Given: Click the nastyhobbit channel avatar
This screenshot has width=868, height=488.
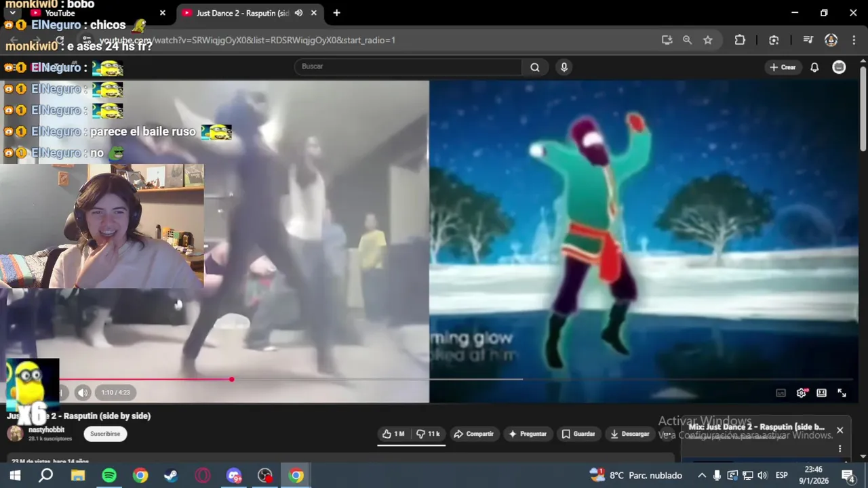Looking at the screenshot, I should coord(15,434).
